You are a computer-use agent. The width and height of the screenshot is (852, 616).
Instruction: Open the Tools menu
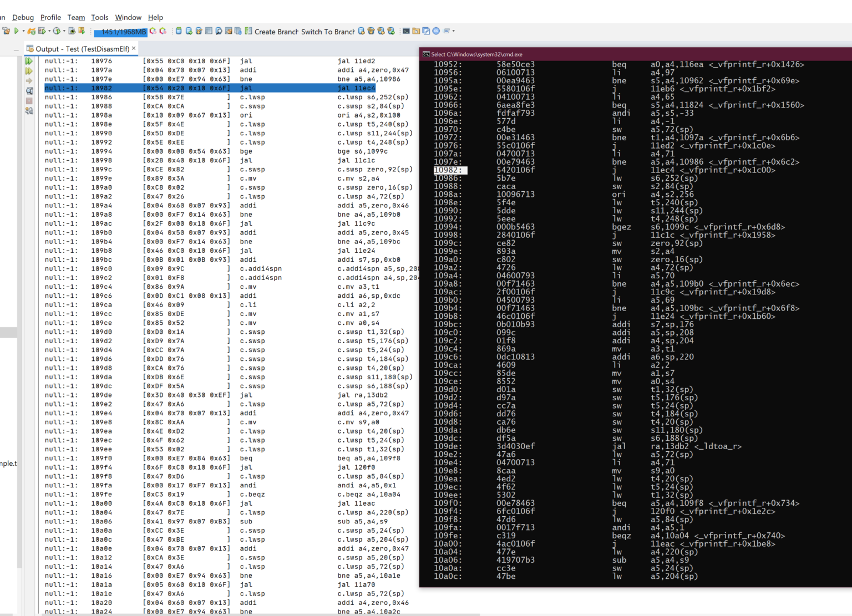click(99, 17)
